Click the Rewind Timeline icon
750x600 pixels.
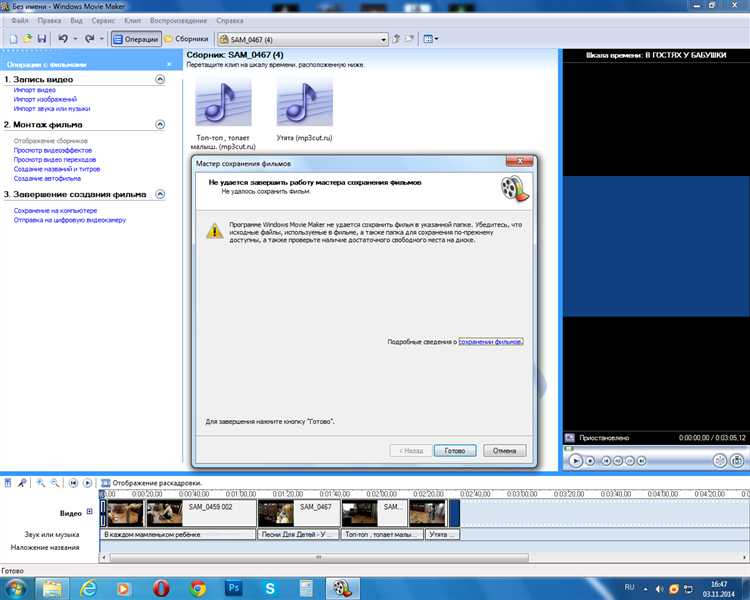[73, 483]
